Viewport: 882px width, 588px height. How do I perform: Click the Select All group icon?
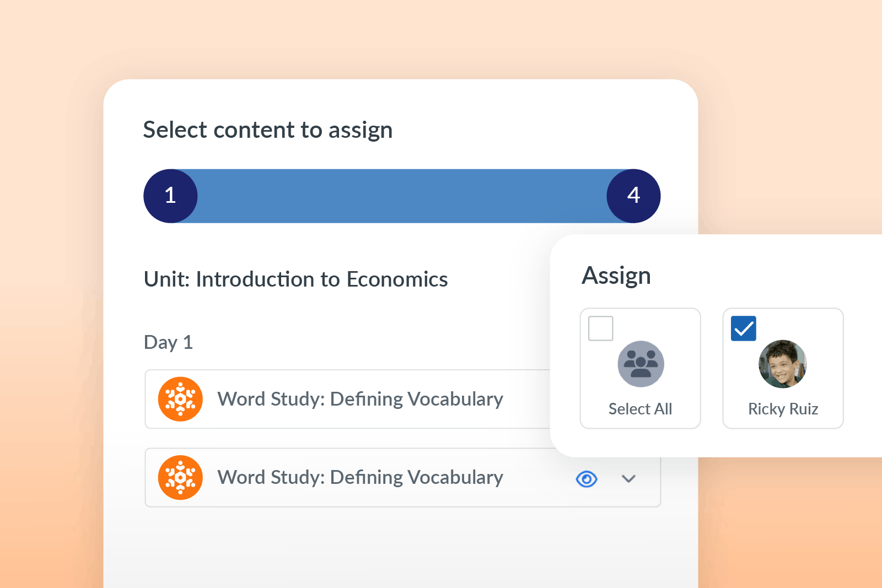click(x=641, y=364)
